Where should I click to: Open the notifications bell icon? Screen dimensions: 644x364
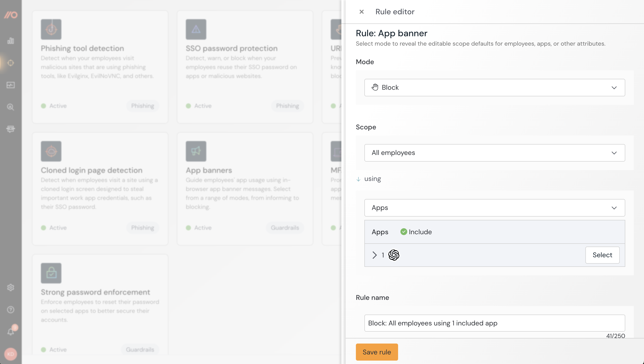[10, 332]
